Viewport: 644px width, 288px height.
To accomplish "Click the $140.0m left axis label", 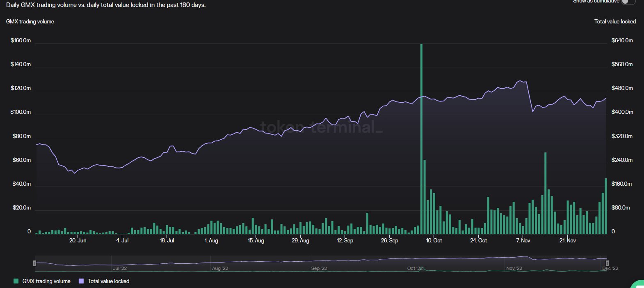I will pyautogui.click(x=21, y=64).
